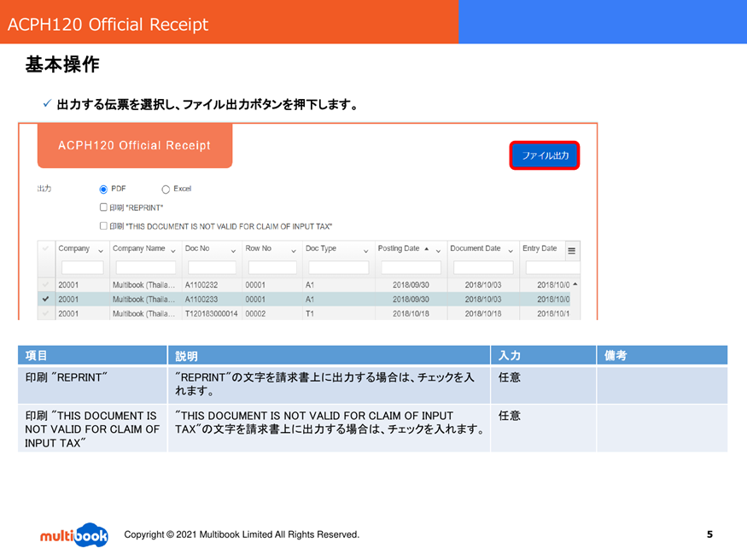Viewport: 747px width, 560px height.
Task: Open the Doc Type column dropdown arrow
Action: point(366,251)
